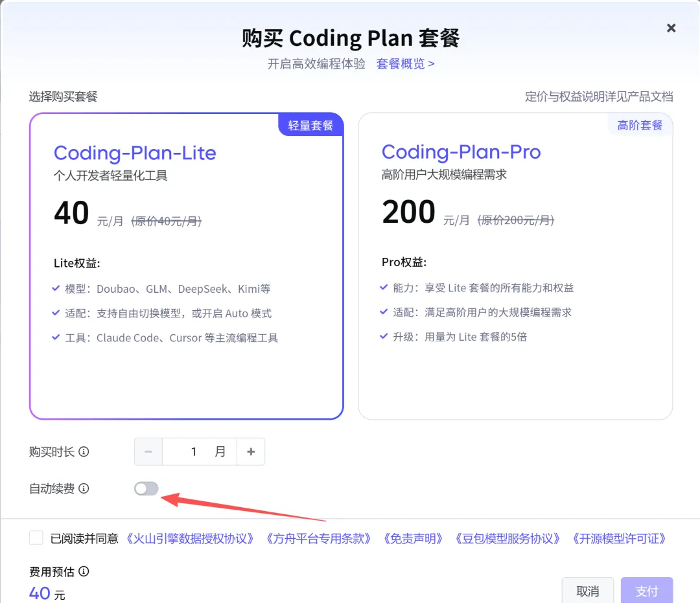Increase purchase duration with plus button

(x=251, y=452)
